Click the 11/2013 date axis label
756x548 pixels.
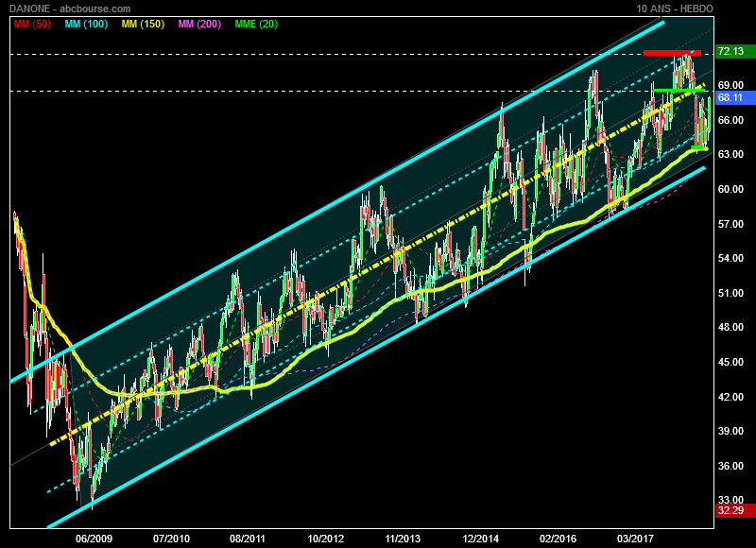[404, 539]
